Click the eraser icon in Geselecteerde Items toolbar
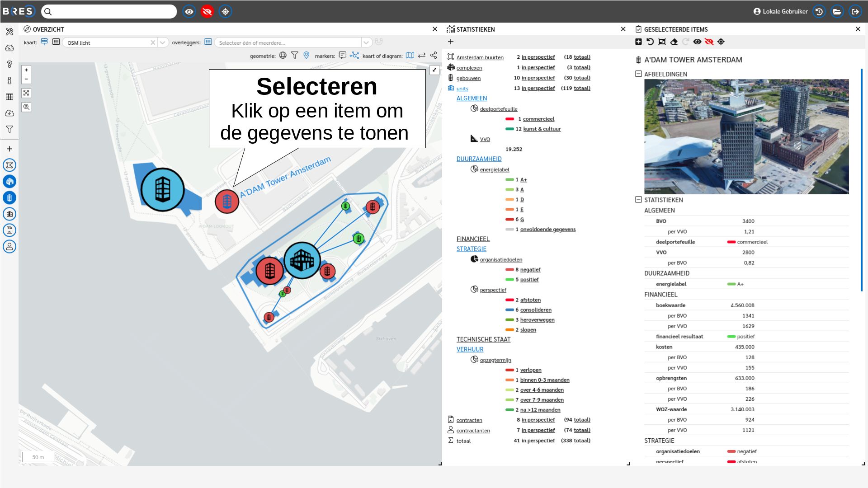 674,42
